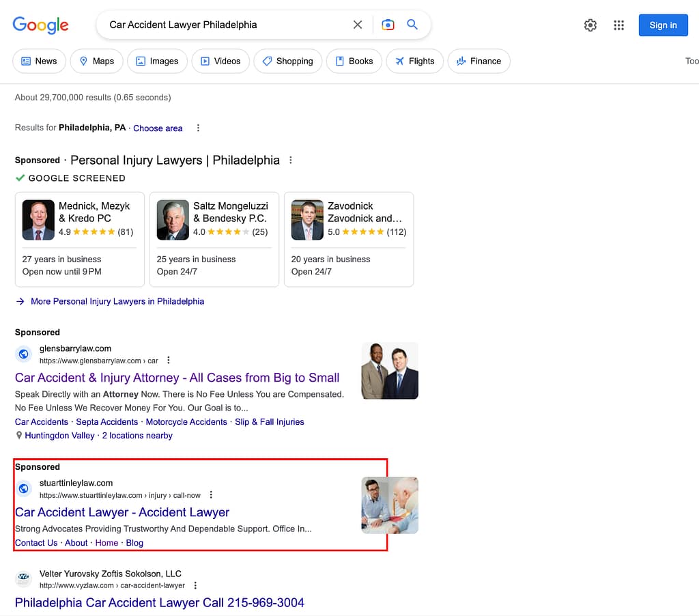This screenshot has width=699, height=616.
Task: Click the Google logo
Action: (x=40, y=25)
